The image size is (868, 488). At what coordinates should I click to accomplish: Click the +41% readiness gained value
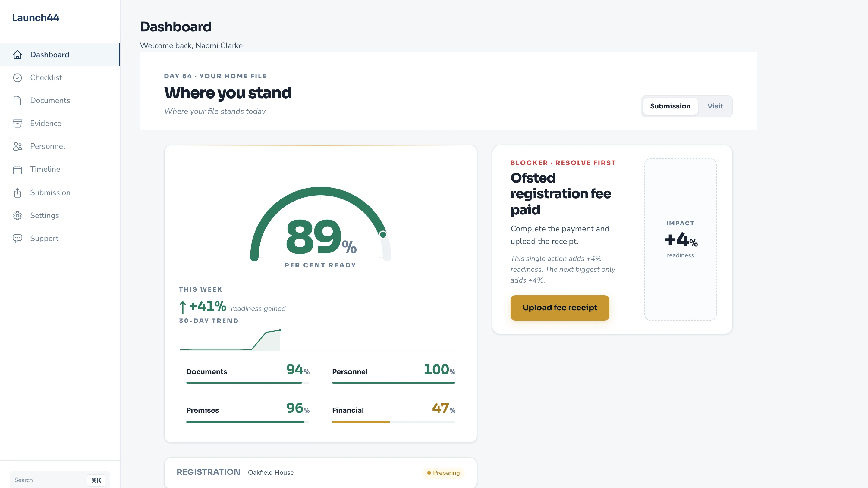click(x=208, y=306)
